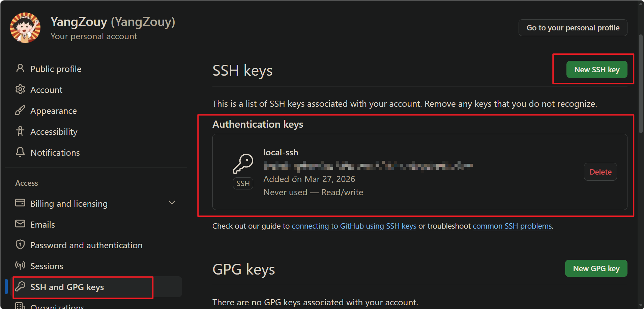This screenshot has width=644, height=309.
Task: Open SSH and GPG keys settings
Action: 67,287
